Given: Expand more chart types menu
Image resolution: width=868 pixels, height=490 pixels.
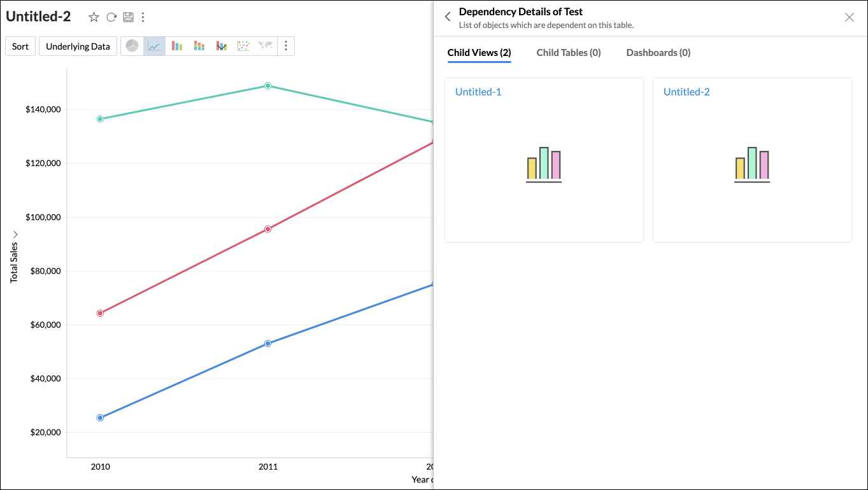Looking at the screenshot, I should 286,46.
